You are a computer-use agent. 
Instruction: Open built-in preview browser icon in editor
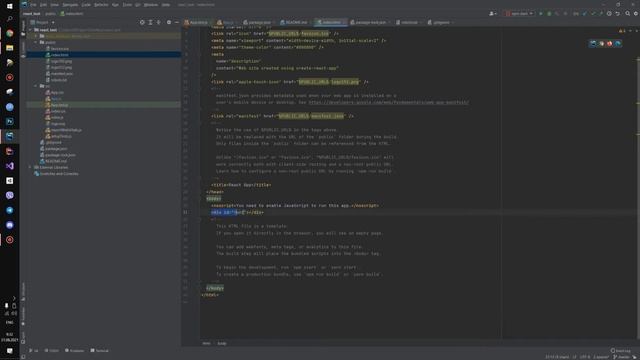[x=593, y=43]
